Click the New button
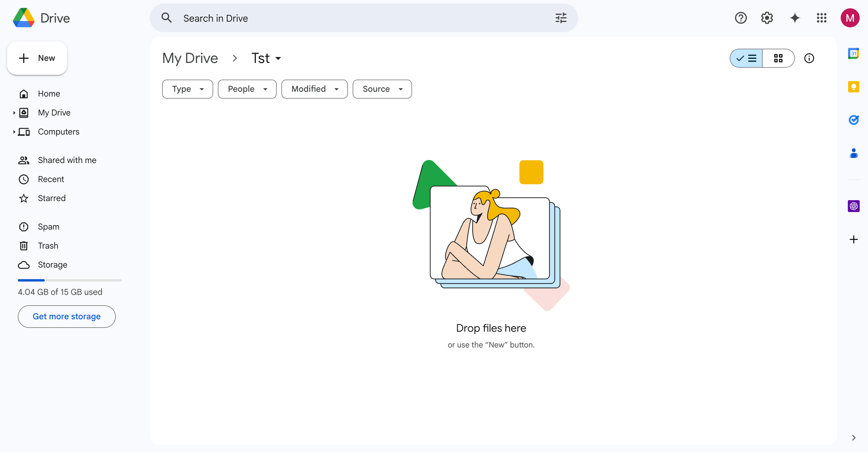Screen dimensions: 868x452 37,58
